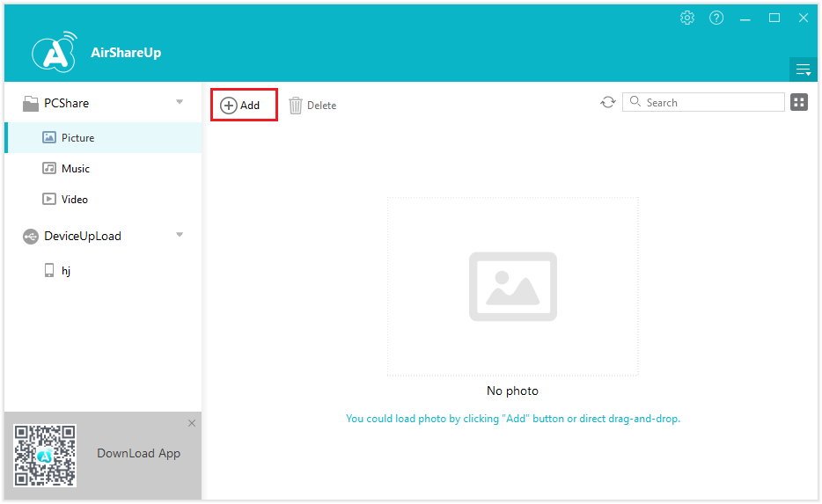Click the Delete trash button
822x504 pixels.
(312, 106)
